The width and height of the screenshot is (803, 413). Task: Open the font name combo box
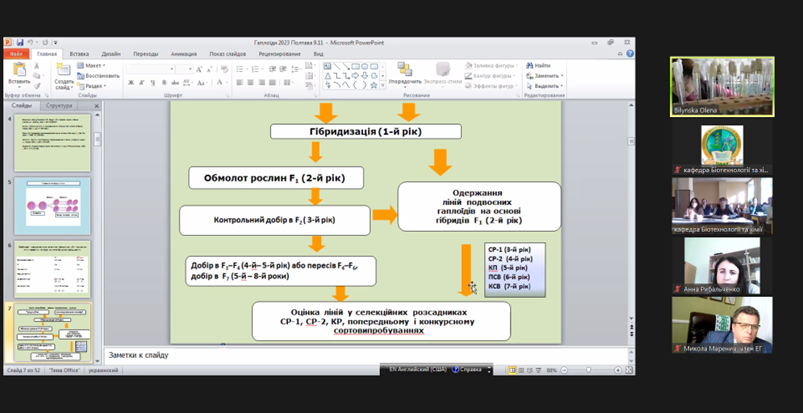[x=150, y=69]
